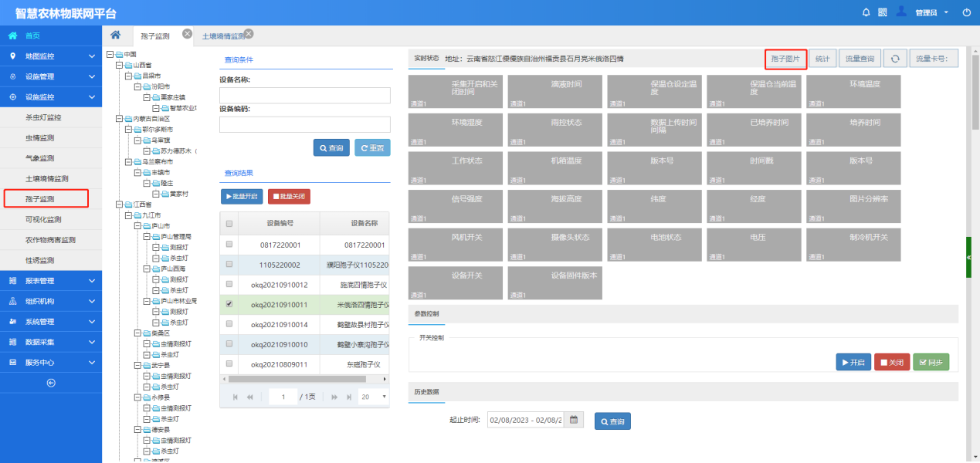This screenshot has width=980, height=463.
Task: Go to next page in the device table pager
Action: (334, 397)
